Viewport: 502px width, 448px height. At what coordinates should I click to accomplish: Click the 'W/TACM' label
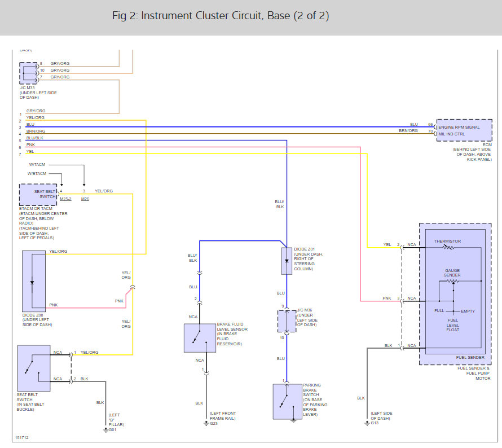point(37,165)
